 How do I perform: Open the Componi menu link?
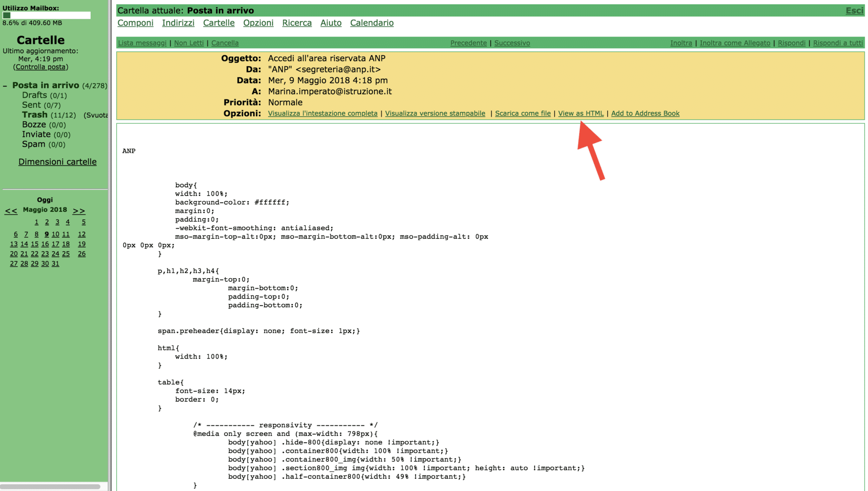click(135, 23)
